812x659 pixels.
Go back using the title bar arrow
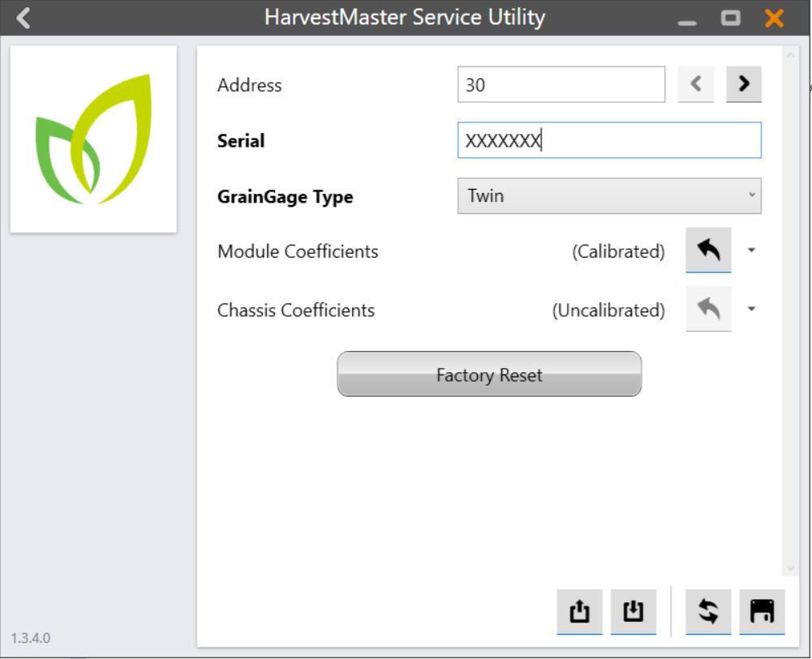click(x=23, y=18)
